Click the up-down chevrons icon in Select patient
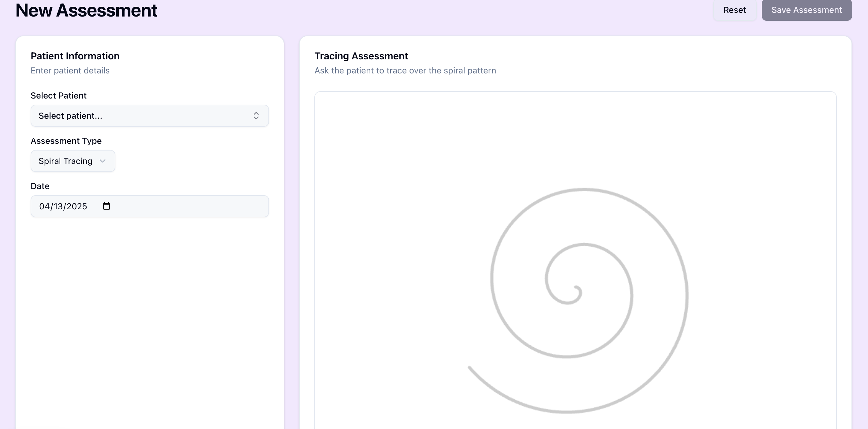 256,116
